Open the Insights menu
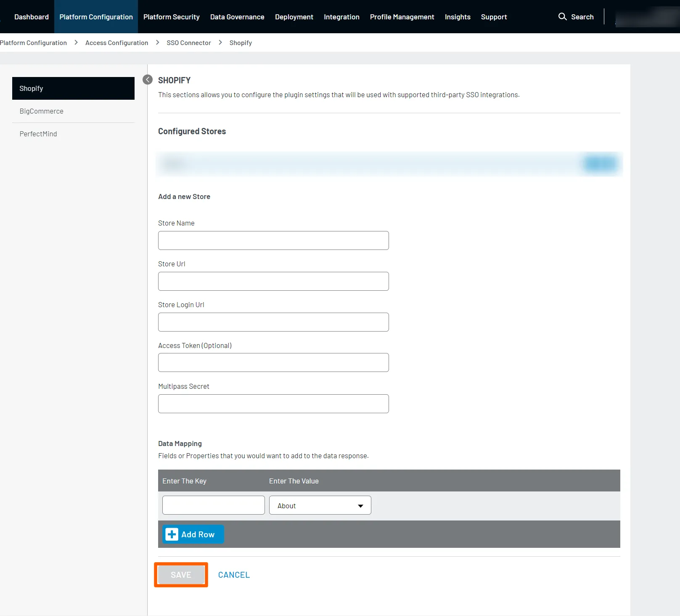This screenshot has height=616, width=680. pyautogui.click(x=458, y=17)
